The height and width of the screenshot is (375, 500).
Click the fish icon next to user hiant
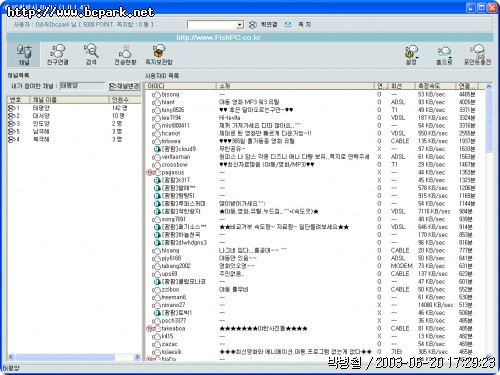click(156, 102)
